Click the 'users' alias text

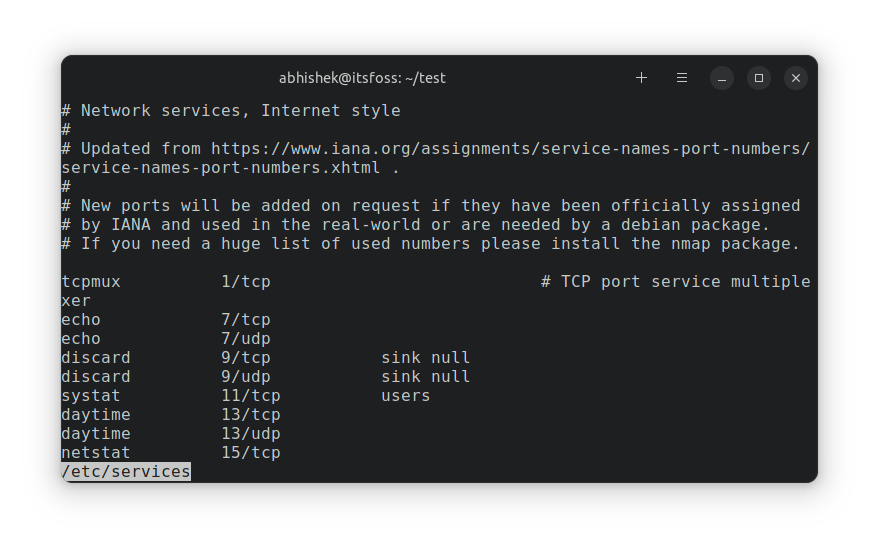[x=405, y=396]
